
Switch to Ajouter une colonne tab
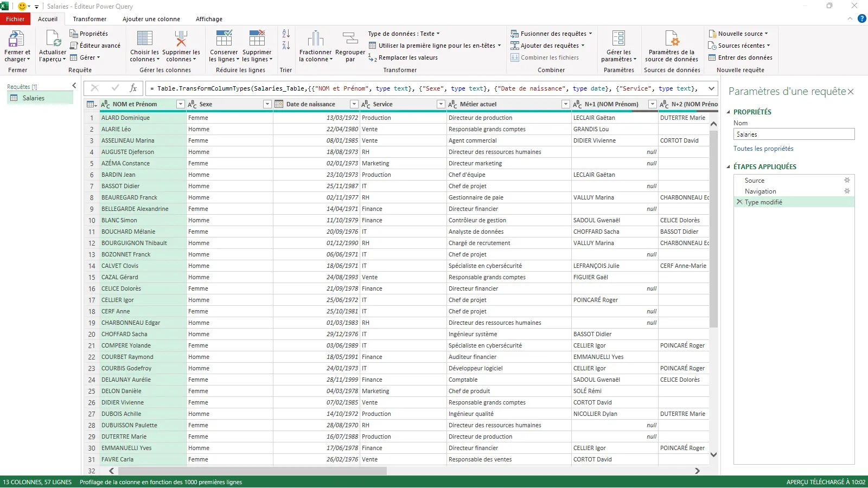(x=151, y=19)
